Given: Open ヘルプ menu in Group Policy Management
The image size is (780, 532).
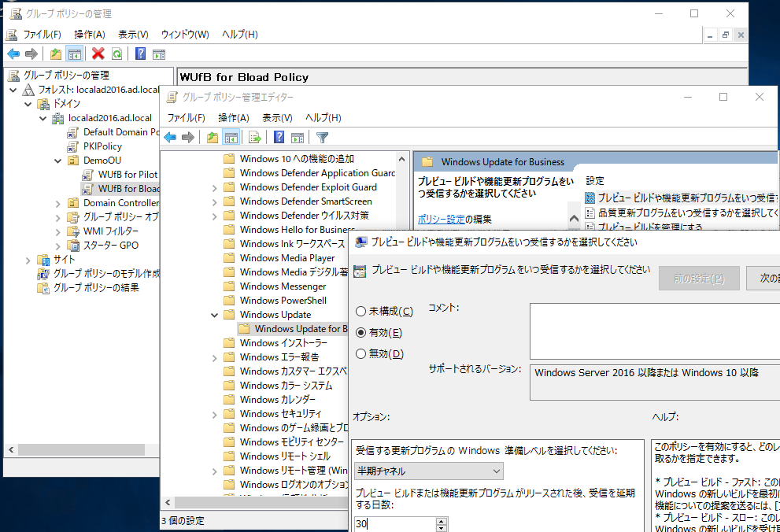Looking at the screenshot, I should pyautogui.click(x=240, y=35).
